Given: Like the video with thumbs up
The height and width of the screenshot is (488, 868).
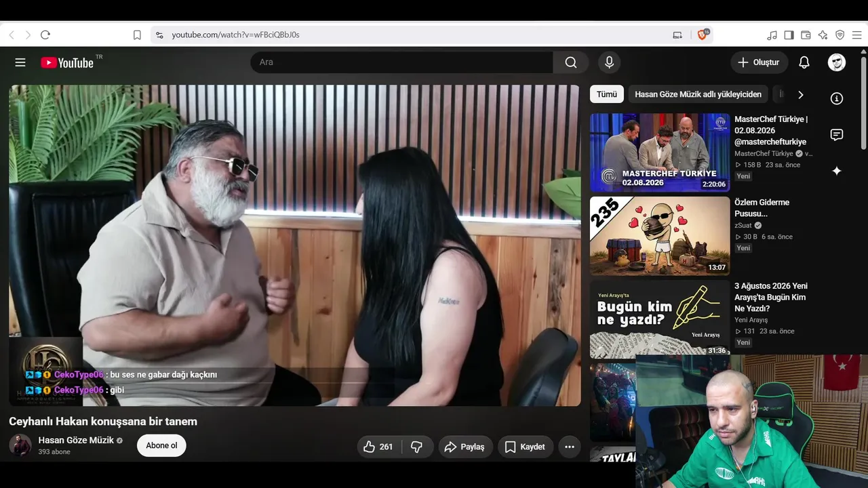Looking at the screenshot, I should (378, 447).
